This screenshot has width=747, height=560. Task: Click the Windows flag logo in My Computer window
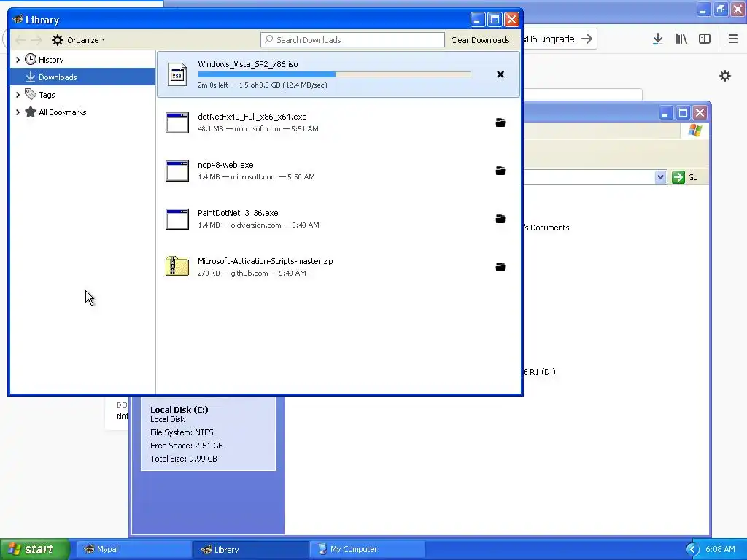pyautogui.click(x=694, y=131)
